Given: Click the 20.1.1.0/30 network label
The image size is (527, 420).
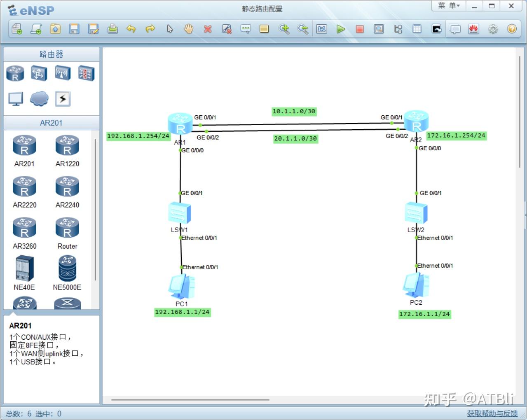Looking at the screenshot, I should 295,139.
